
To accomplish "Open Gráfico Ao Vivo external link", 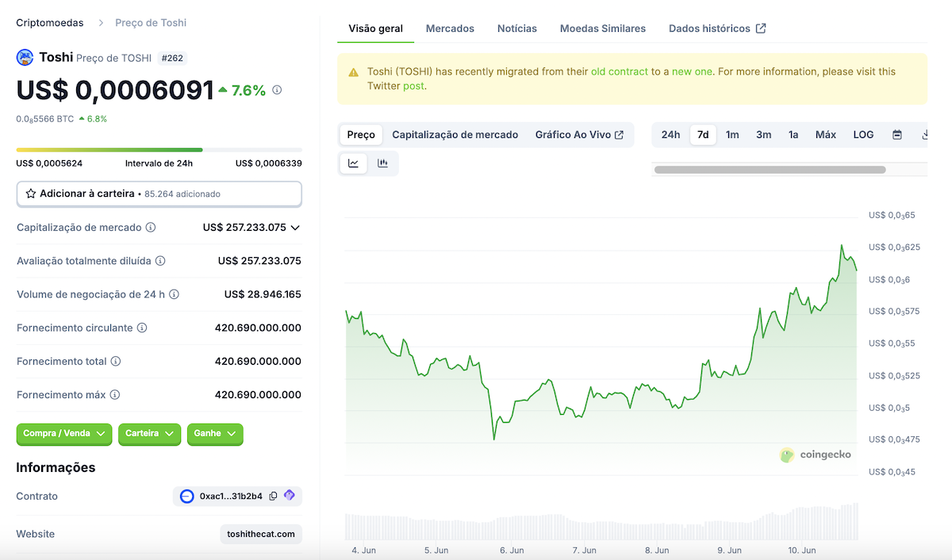I will (x=579, y=135).
